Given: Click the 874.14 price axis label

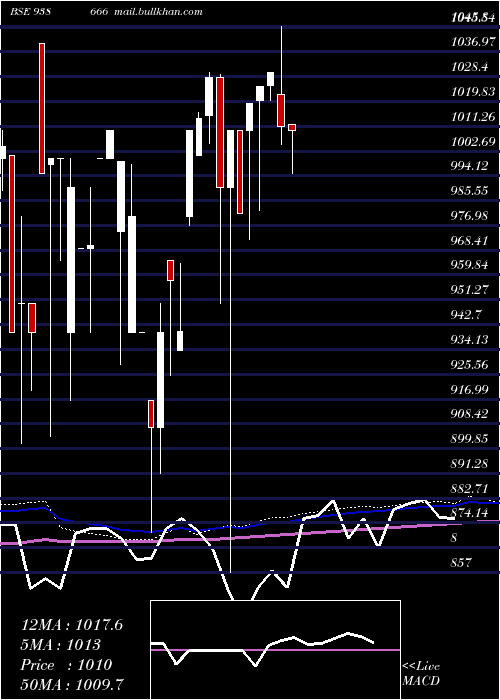Looking at the screenshot, I should pyautogui.click(x=469, y=513).
